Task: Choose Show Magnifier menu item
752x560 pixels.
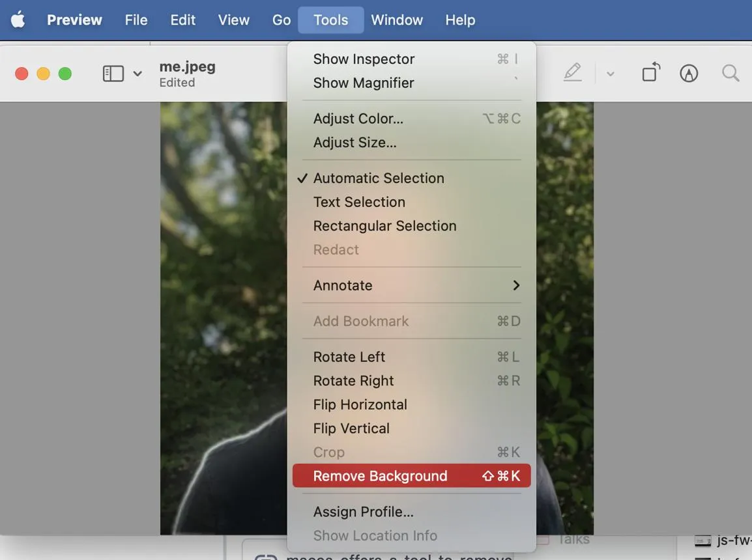Action: pyautogui.click(x=411, y=83)
